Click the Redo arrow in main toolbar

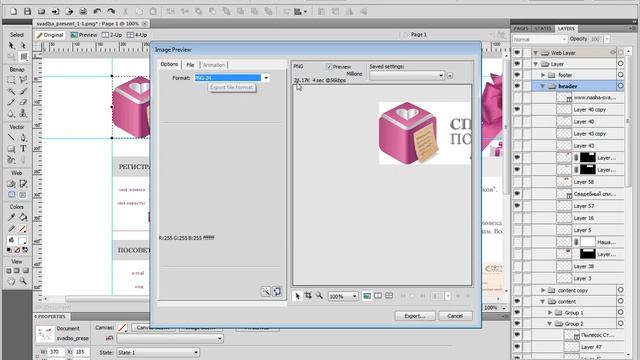click(x=111, y=11)
